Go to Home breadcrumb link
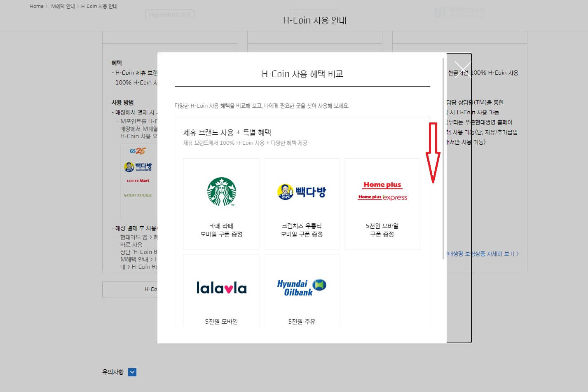The image size is (588, 392). [x=37, y=6]
